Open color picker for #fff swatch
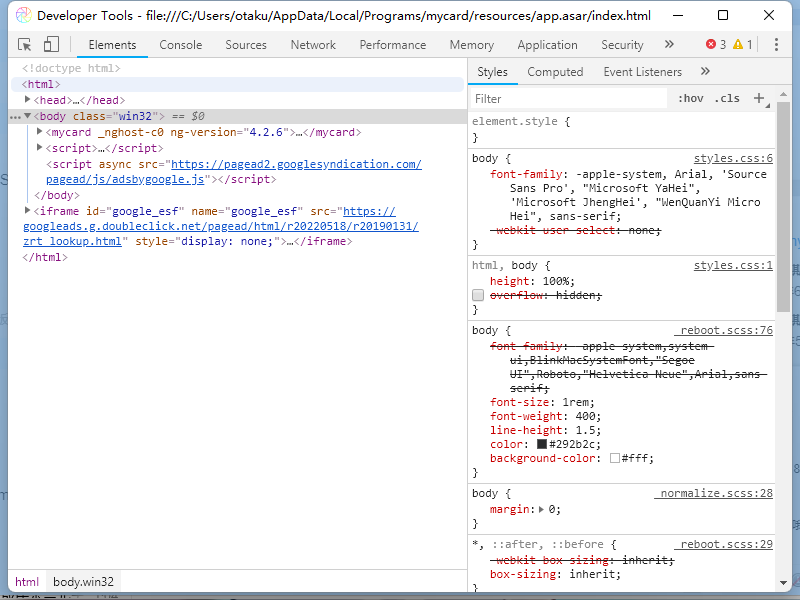The height and width of the screenshot is (600, 800). click(615, 458)
